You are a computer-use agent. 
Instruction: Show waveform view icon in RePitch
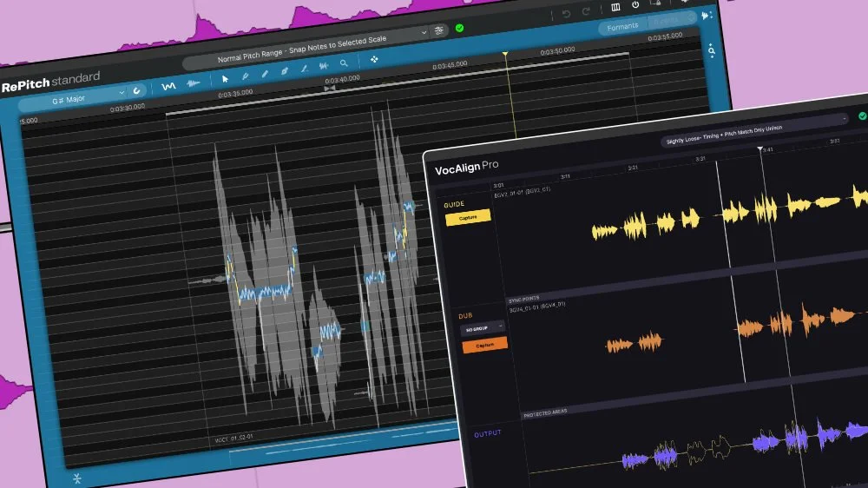click(x=194, y=83)
